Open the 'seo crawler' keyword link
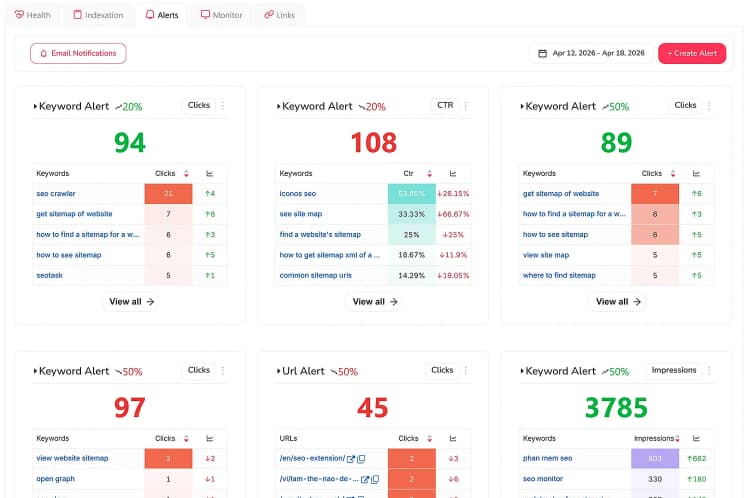Screen dimensions: 750x498 [x=56, y=194]
